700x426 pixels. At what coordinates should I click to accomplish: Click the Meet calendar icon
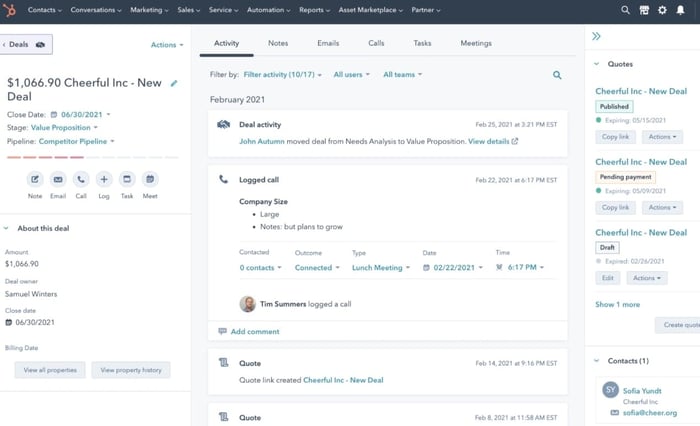pyautogui.click(x=150, y=180)
